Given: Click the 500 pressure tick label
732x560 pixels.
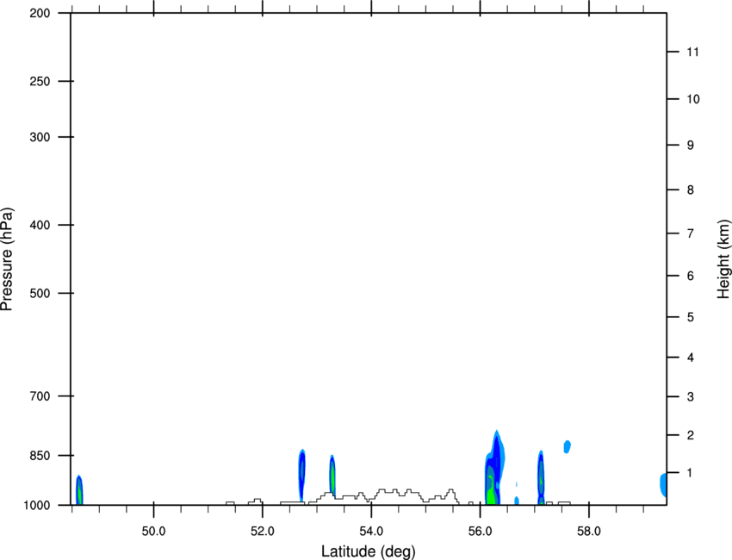Looking at the screenshot, I should [x=40, y=293].
